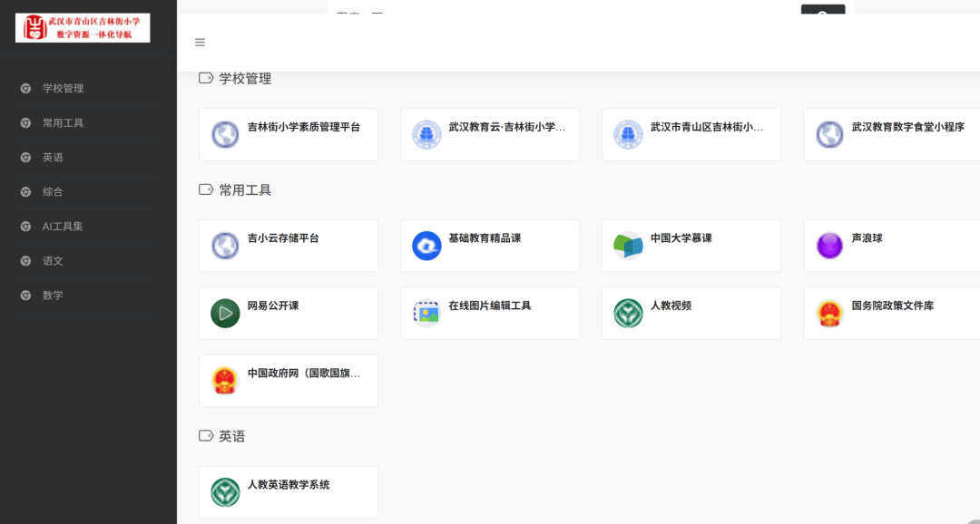Click the icon of 武汉教育云·吉林街小学 card

coord(426,135)
